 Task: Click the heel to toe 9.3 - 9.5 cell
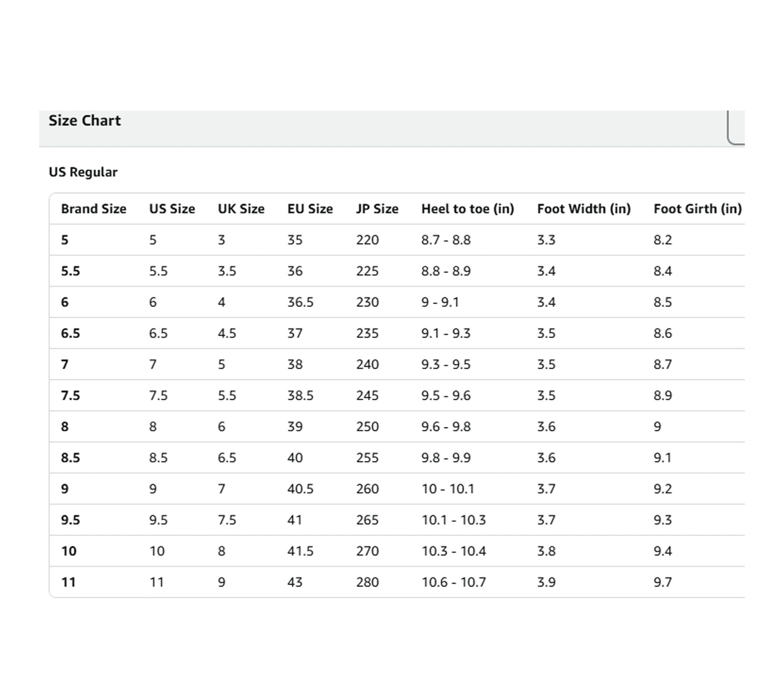tap(446, 365)
